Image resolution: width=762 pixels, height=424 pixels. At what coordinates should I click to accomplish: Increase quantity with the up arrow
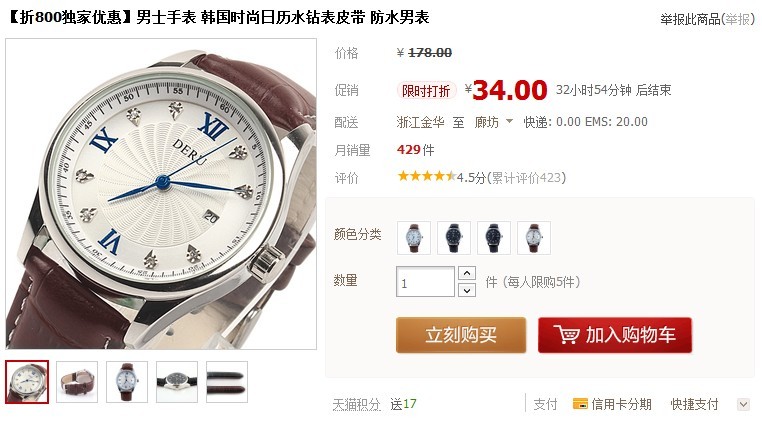pos(467,273)
